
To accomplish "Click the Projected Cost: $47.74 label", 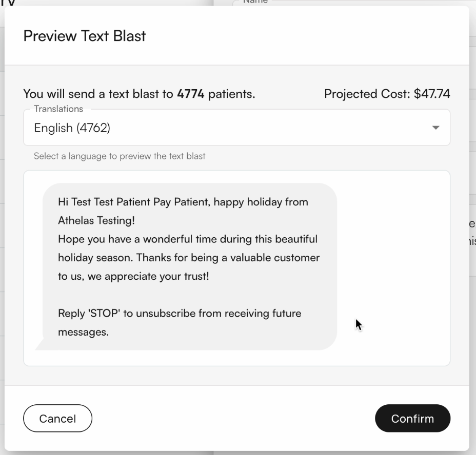I will tap(387, 94).
